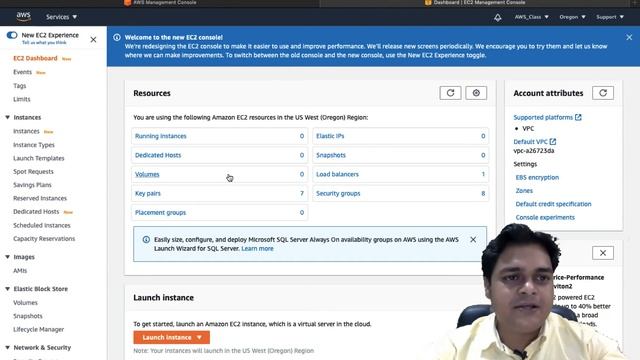Click Key pairs resource link
This screenshot has width=640, height=360.
(148, 193)
